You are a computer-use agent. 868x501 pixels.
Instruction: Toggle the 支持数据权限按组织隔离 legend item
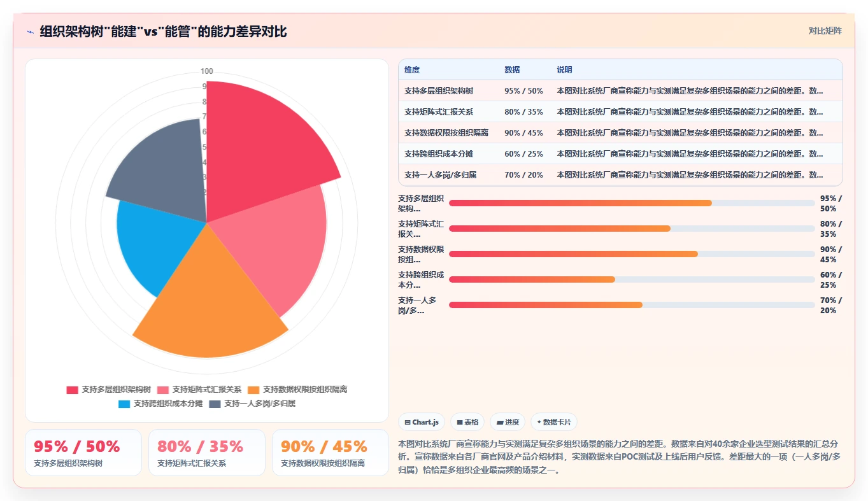[x=297, y=390]
